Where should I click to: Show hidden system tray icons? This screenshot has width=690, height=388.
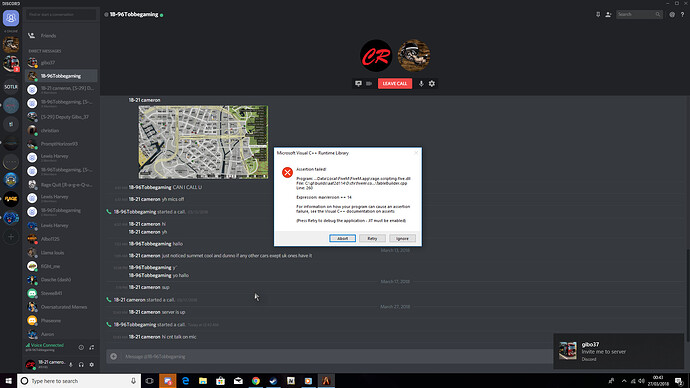tap(624, 381)
